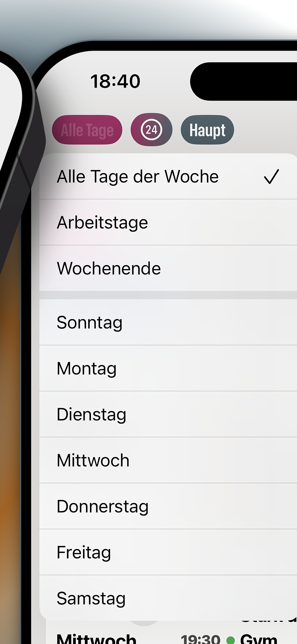Select Samstag at the menu bottom
Viewport: 297px width, 644px height.
click(x=168, y=598)
